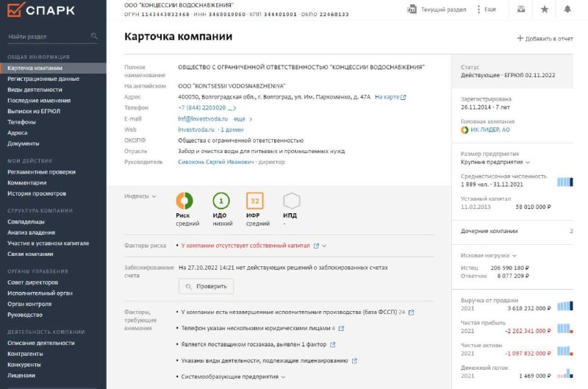The height and width of the screenshot is (389, 588).
Task: Open the current section PDF icon
Action: pyautogui.click(x=412, y=10)
